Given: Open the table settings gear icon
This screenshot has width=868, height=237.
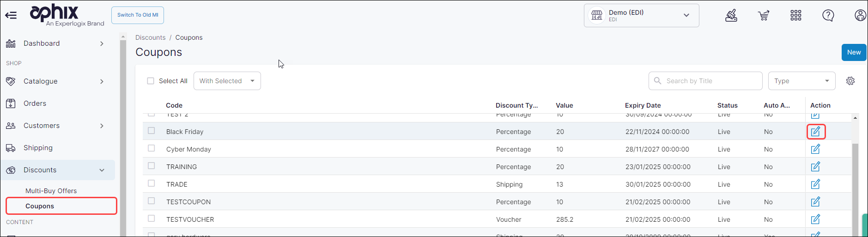Looking at the screenshot, I should 850,81.
